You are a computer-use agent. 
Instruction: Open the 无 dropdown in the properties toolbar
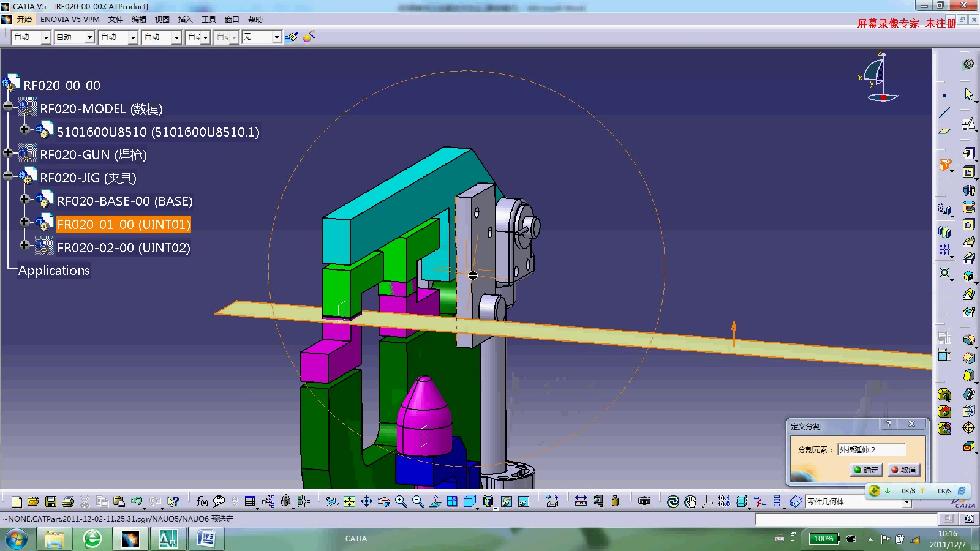point(277,37)
